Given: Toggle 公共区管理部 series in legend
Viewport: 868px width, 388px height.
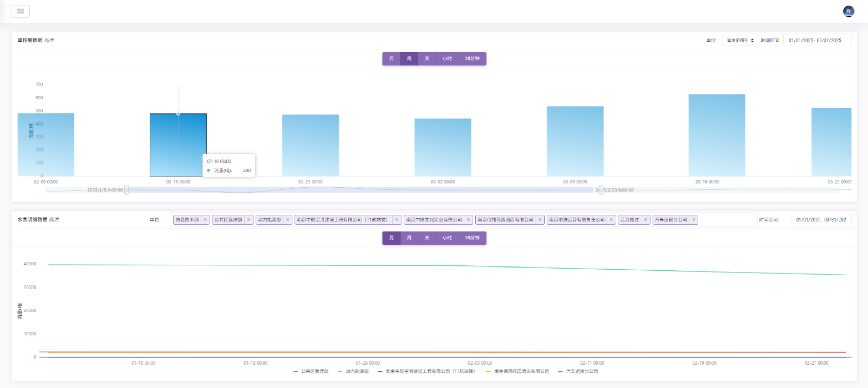Looking at the screenshot, I should pos(311,372).
